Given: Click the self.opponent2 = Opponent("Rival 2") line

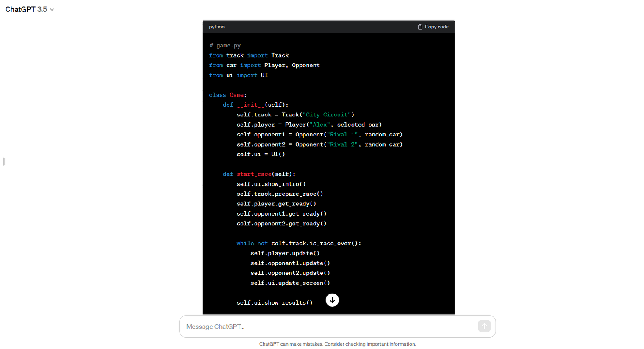Looking at the screenshot, I should (320, 144).
